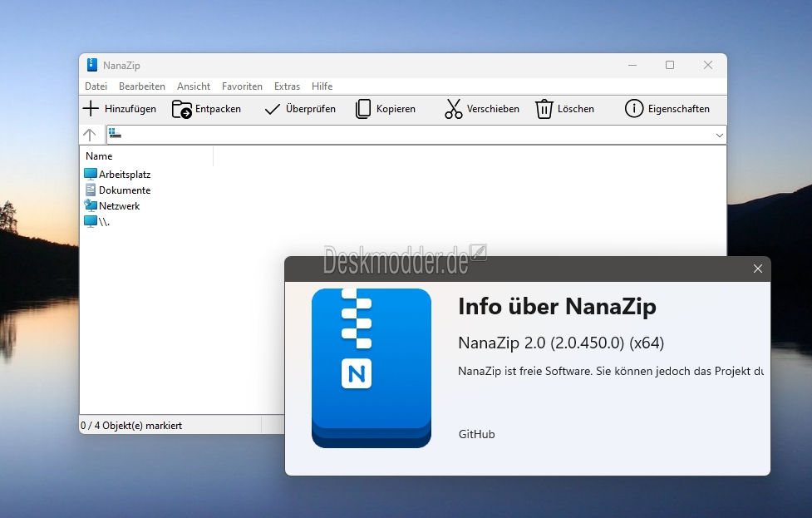Click the \\. label

point(104,222)
